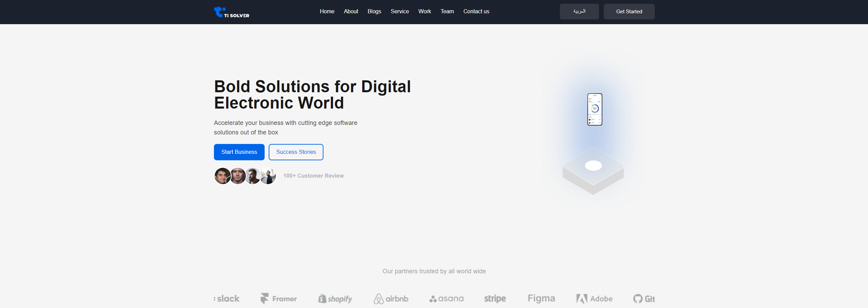Go to the About page
Image resolution: width=868 pixels, height=308 pixels.
pos(351,12)
